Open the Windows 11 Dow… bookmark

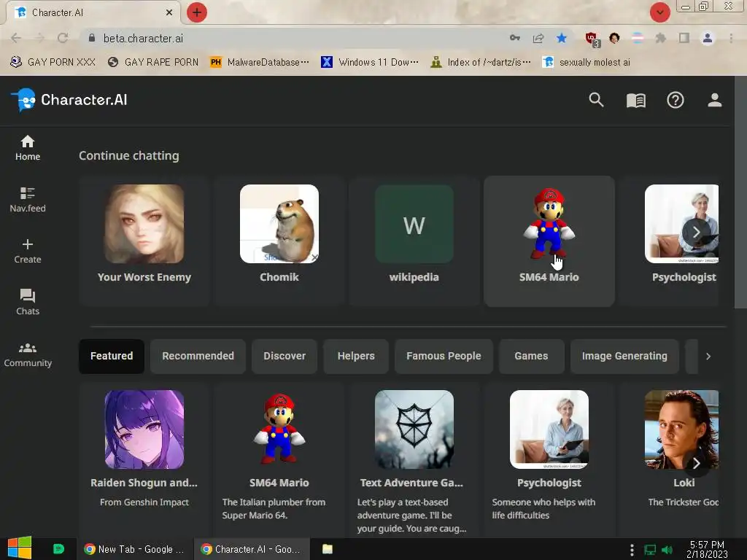pyautogui.click(x=370, y=63)
